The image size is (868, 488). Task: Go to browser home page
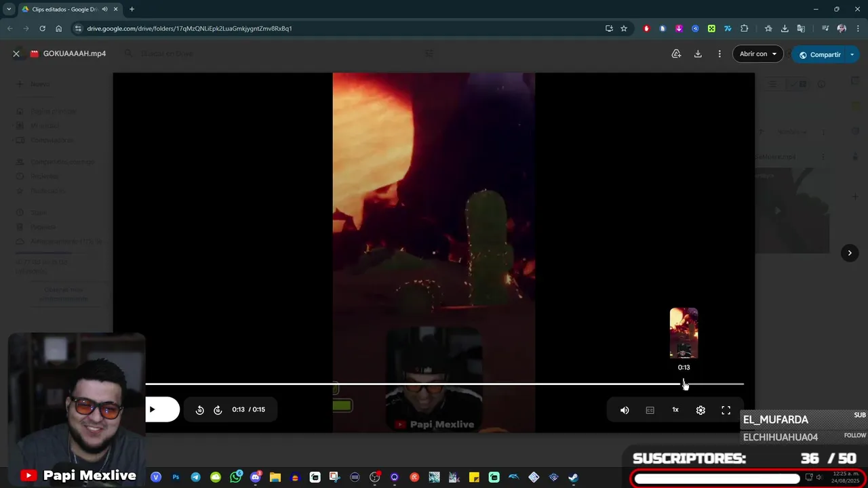tap(59, 28)
